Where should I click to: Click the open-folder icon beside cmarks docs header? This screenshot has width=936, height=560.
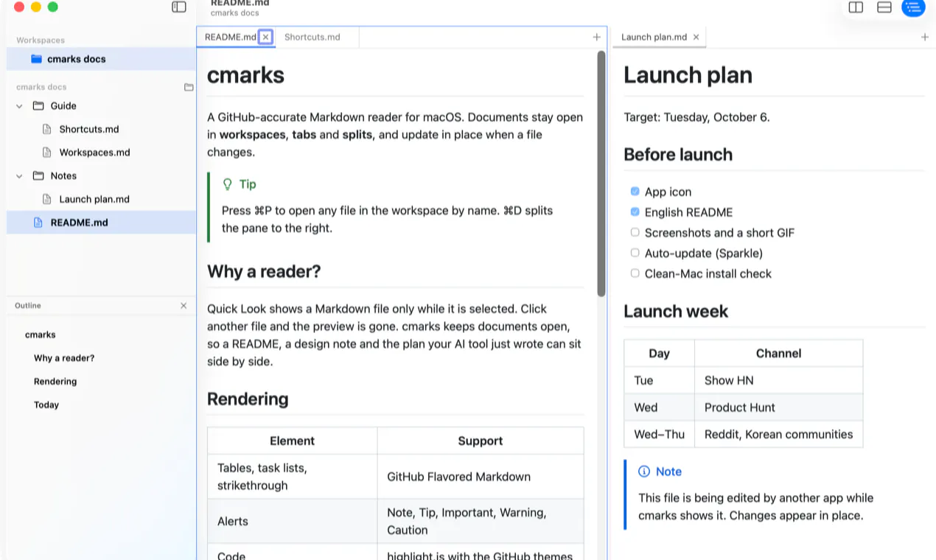click(189, 87)
